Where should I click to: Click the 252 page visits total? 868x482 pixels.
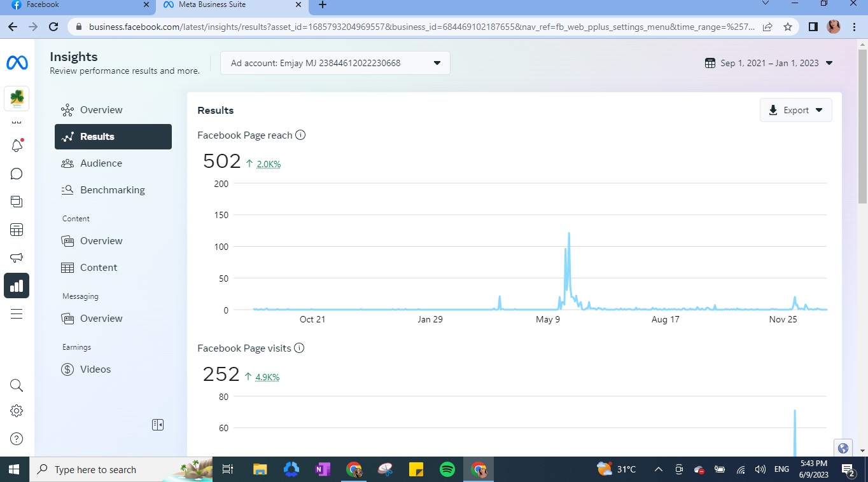221,374
